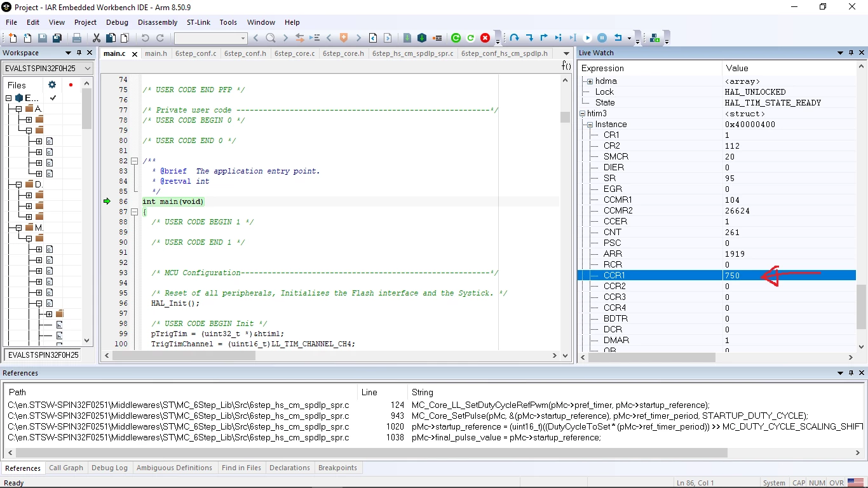Select the ARR value 1919

735,254
